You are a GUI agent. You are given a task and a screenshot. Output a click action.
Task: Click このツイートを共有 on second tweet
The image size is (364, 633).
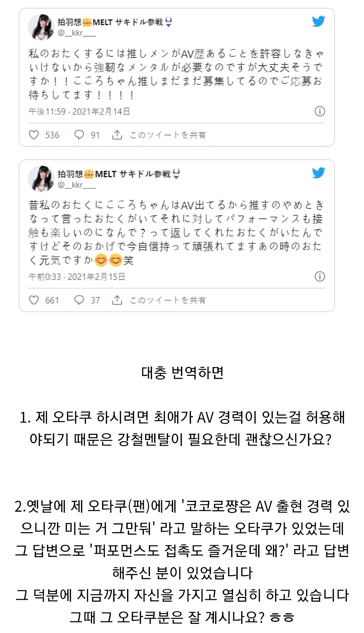click(168, 300)
